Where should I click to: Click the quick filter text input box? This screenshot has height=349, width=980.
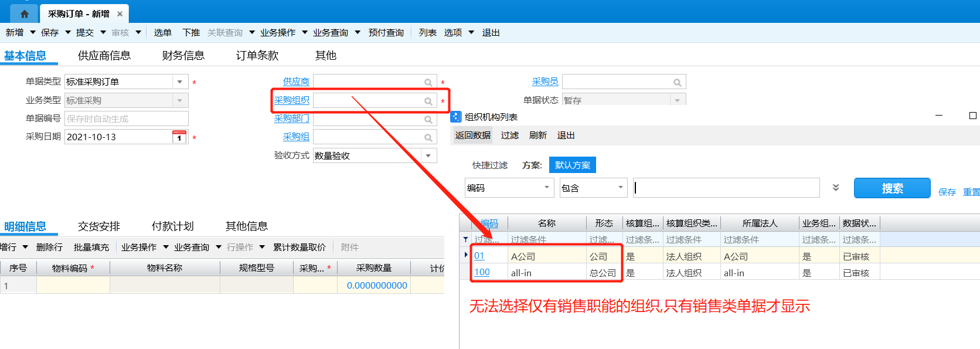point(726,188)
